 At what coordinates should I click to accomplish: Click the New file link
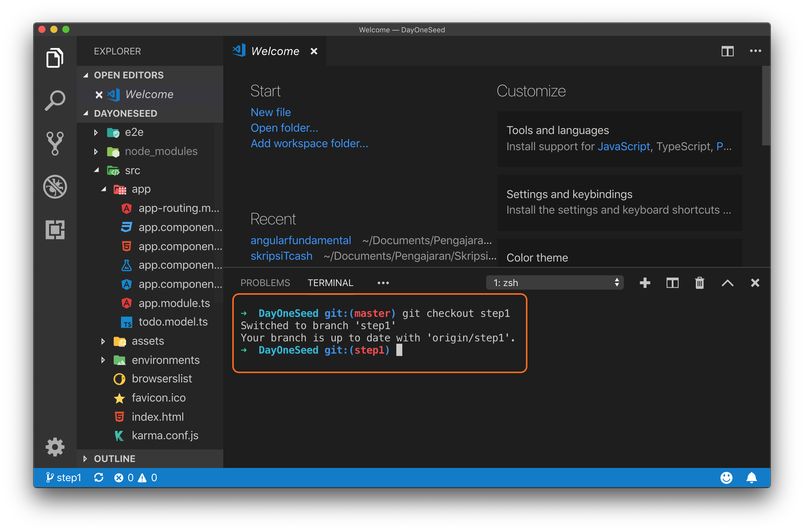tap(271, 112)
